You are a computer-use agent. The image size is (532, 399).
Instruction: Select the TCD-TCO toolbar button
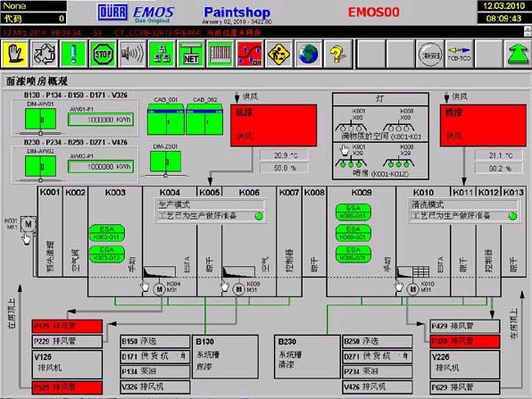pyautogui.click(x=460, y=54)
